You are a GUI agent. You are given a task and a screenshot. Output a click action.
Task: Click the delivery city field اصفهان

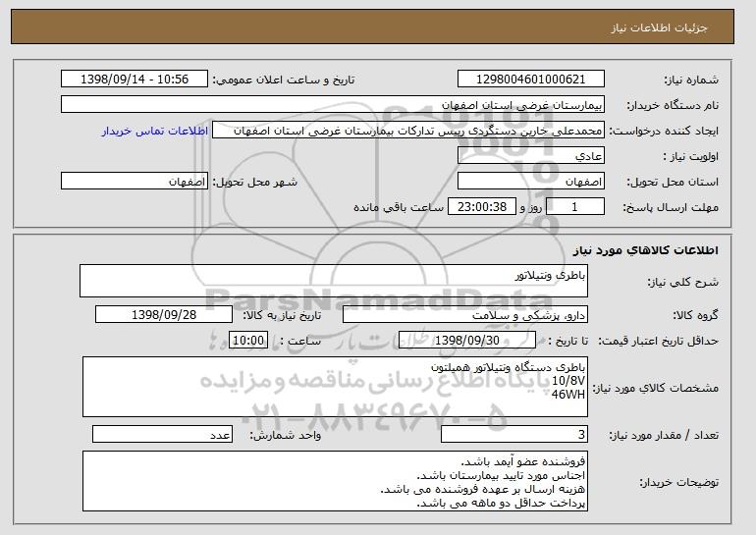(x=135, y=182)
